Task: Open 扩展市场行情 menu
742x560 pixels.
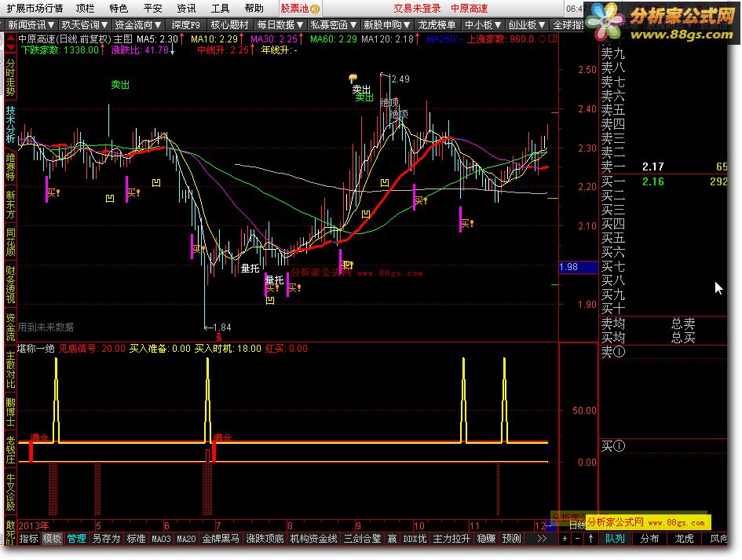Action: [x=35, y=9]
